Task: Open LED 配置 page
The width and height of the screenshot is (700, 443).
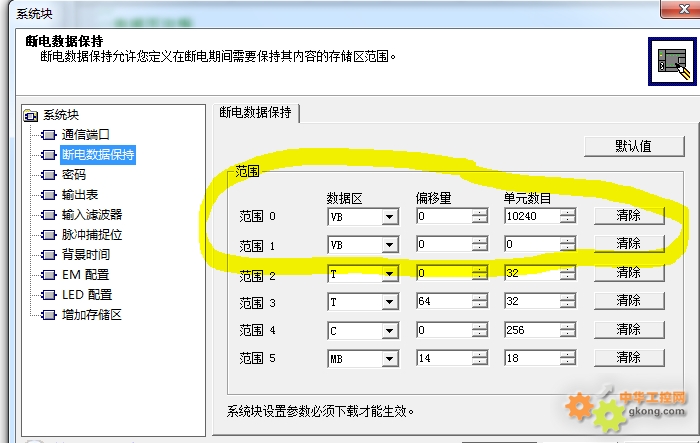Action: click(x=87, y=295)
